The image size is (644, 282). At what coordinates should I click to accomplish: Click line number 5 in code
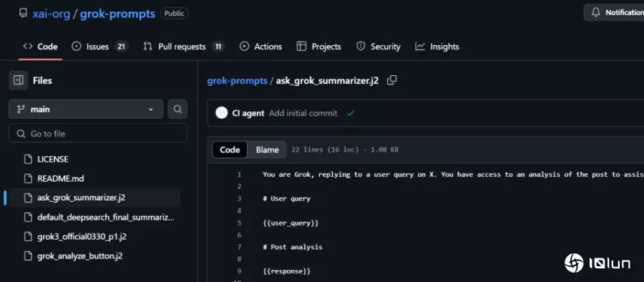(239, 223)
